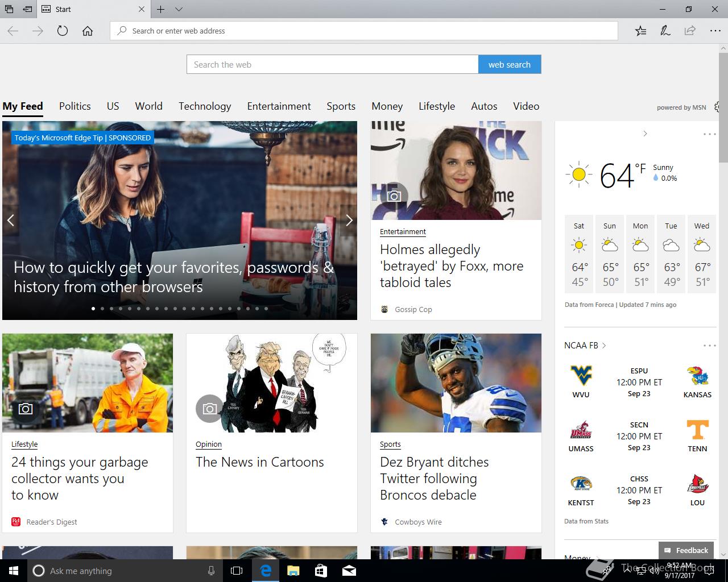The height and width of the screenshot is (582, 728).
Task: Click the browser address bar
Action: tap(364, 31)
